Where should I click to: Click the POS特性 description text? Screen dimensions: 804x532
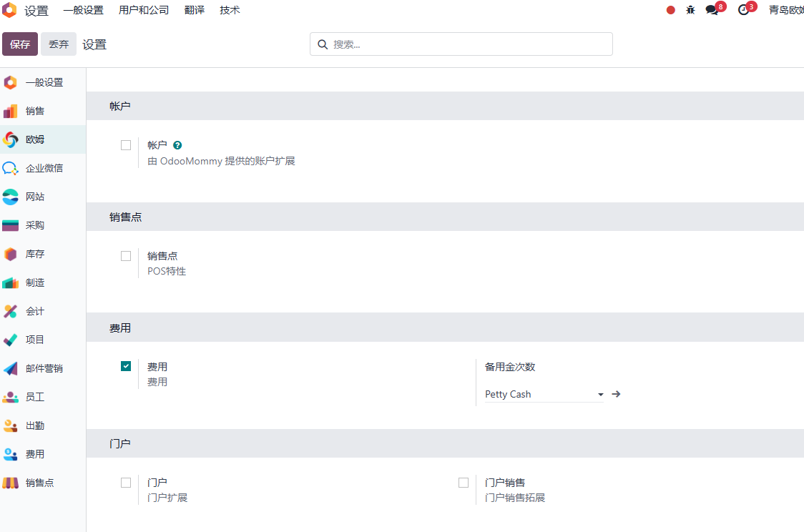(x=167, y=271)
